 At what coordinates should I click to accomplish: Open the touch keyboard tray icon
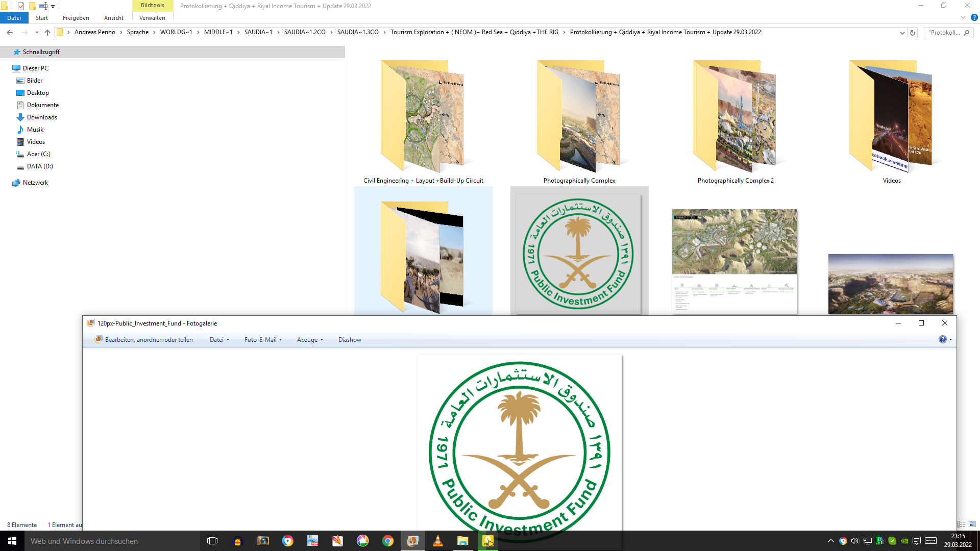pyautogui.click(x=930, y=541)
